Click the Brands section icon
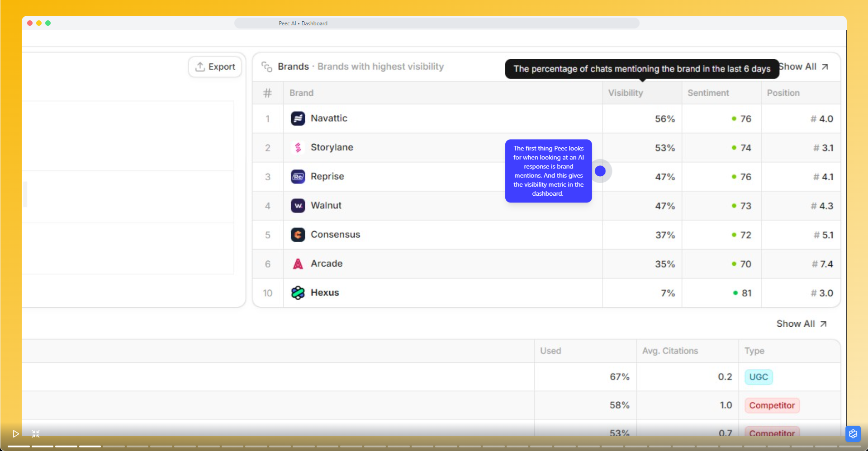Image resolution: width=868 pixels, height=451 pixels. point(266,67)
